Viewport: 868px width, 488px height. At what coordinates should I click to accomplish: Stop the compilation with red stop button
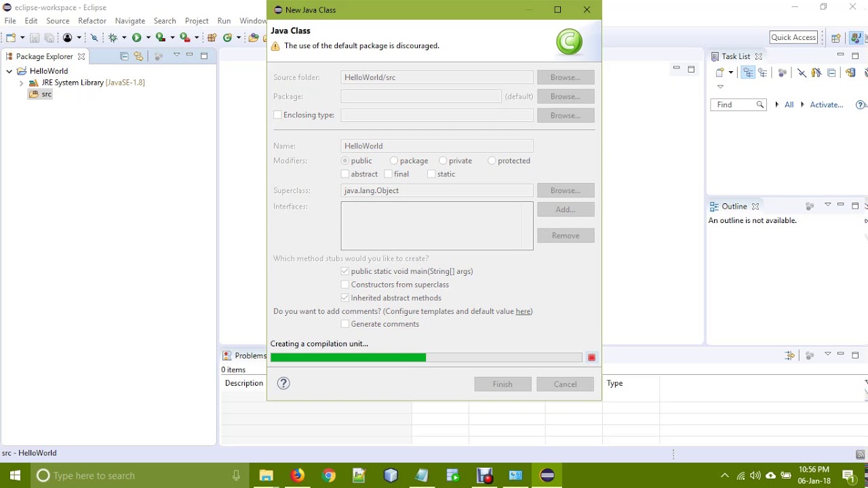[x=591, y=357]
